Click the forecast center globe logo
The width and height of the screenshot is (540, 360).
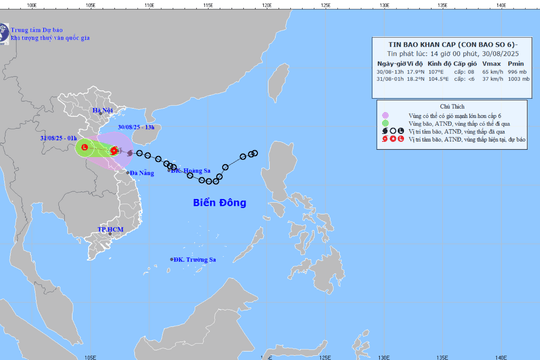pyautogui.click(x=4, y=33)
